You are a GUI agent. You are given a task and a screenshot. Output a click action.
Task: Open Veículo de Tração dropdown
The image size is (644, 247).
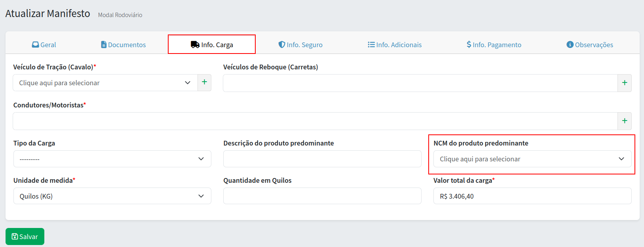point(105,83)
